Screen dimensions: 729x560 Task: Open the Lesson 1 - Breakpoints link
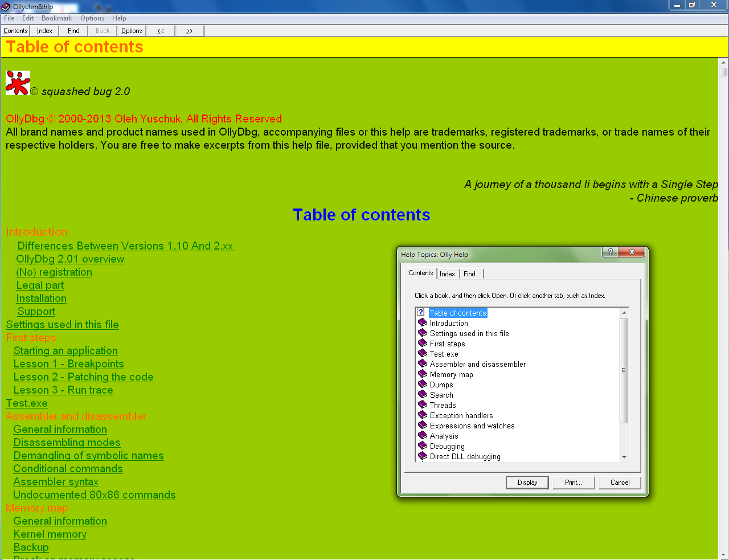(x=68, y=364)
